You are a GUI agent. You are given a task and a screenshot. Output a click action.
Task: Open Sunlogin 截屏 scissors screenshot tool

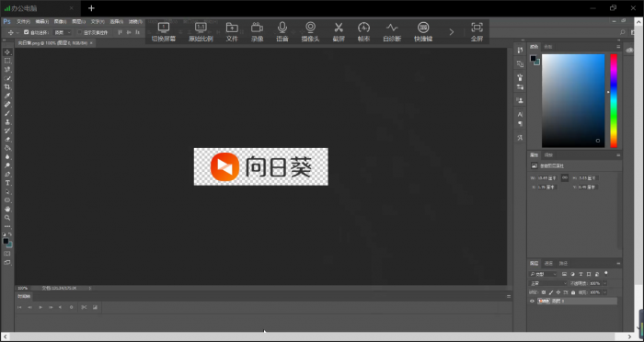(x=339, y=31)
